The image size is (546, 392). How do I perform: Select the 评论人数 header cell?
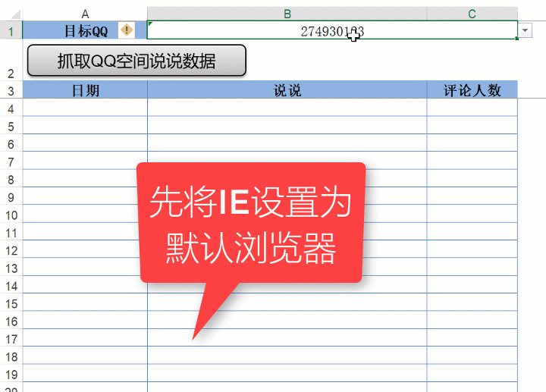coord(472,89)
